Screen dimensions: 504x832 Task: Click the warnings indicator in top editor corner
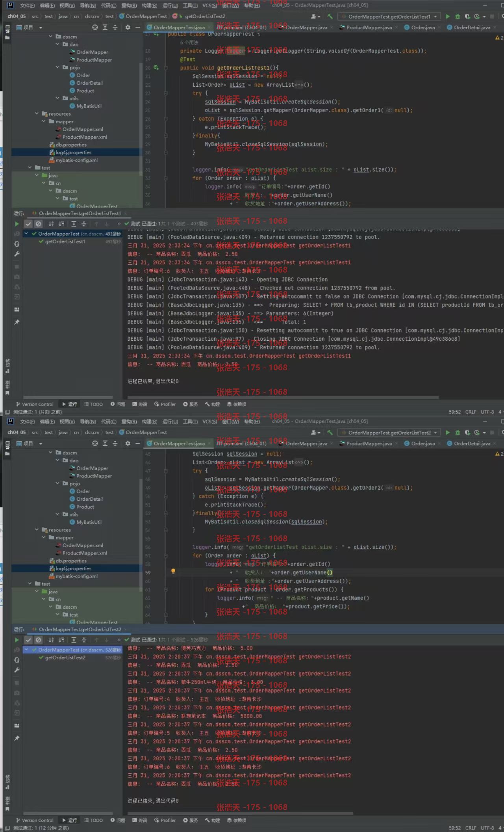(499, 38)
